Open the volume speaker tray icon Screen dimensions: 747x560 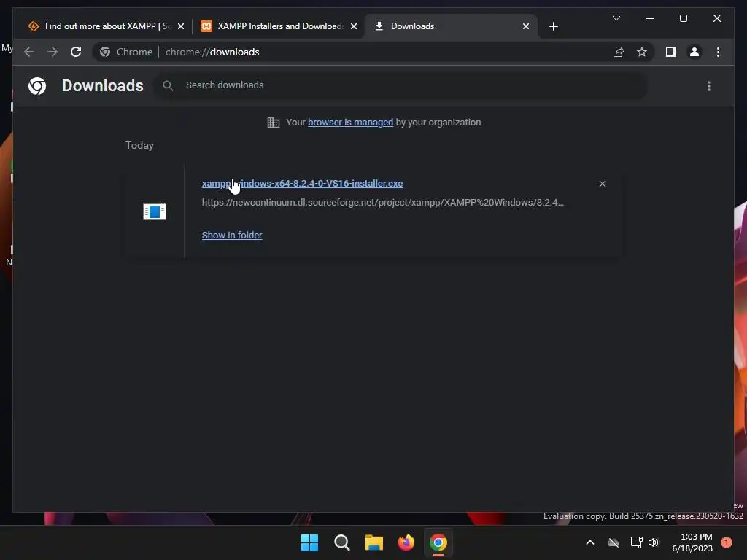click(653, 542)
